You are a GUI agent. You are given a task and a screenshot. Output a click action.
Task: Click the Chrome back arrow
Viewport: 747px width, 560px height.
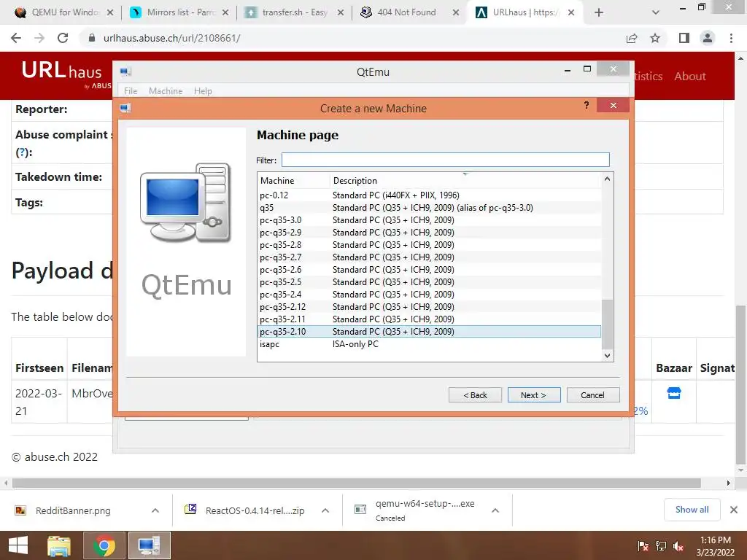[x=16, y=38]
